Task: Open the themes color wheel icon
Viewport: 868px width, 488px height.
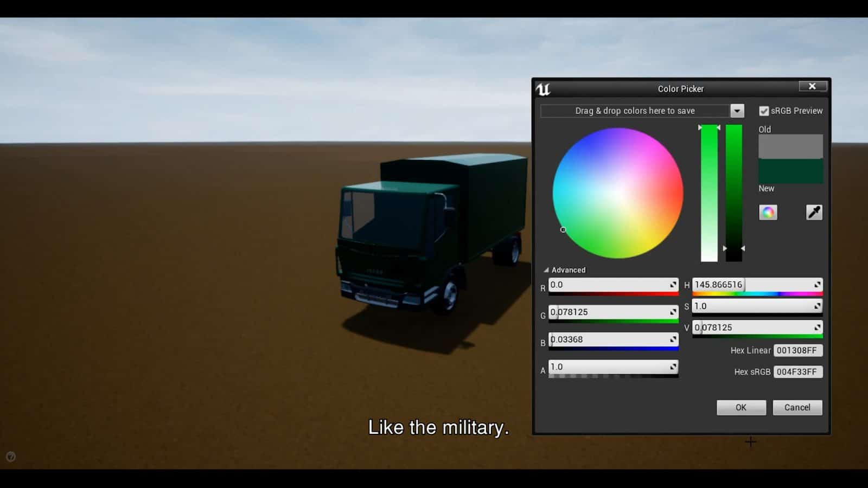Action: tap(768, 212)
